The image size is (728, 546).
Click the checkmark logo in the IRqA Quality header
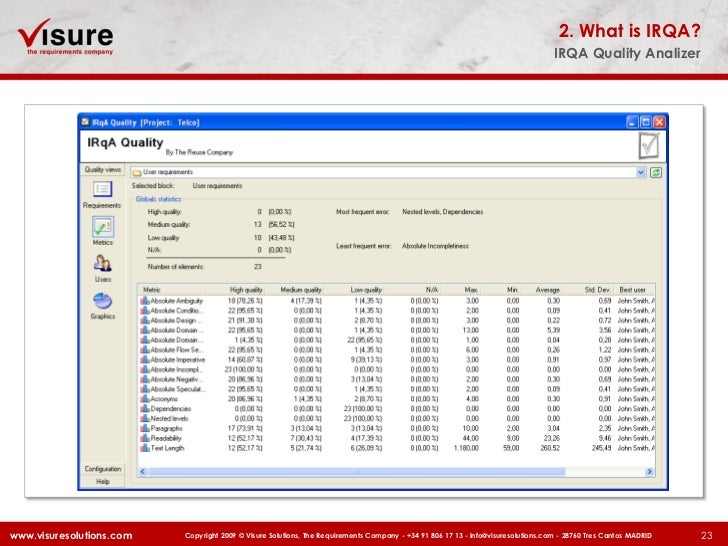point(648,146)
